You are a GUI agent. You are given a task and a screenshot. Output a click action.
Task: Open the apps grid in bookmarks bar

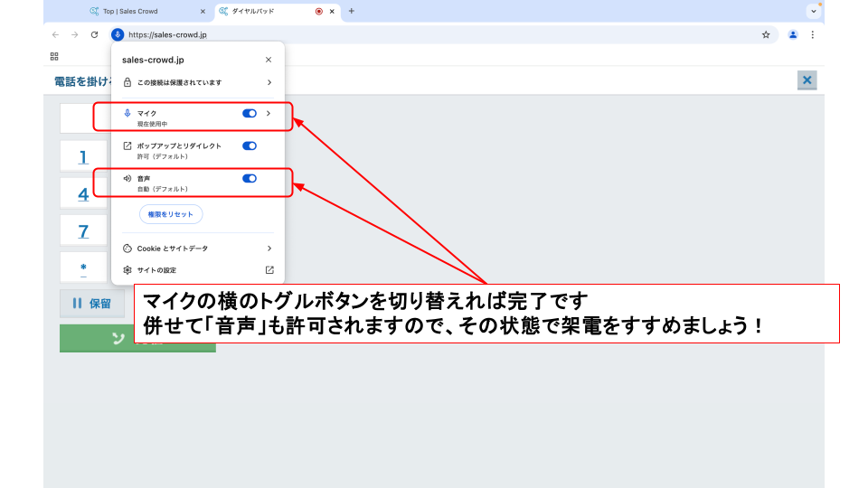click(54, 56)
